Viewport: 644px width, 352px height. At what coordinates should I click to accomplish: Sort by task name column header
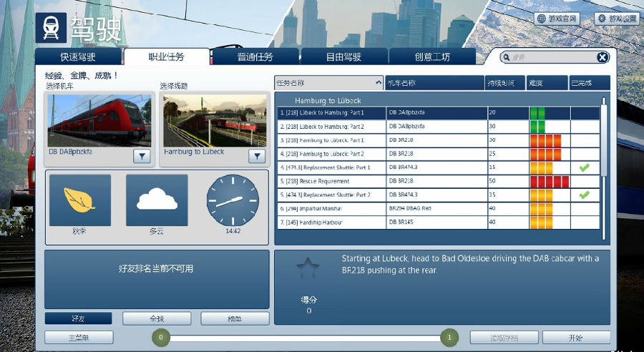tap(329, 83)
